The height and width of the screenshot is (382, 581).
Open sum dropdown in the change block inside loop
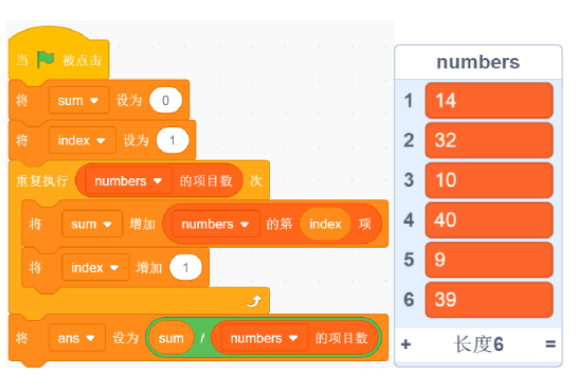click(92, 224)
